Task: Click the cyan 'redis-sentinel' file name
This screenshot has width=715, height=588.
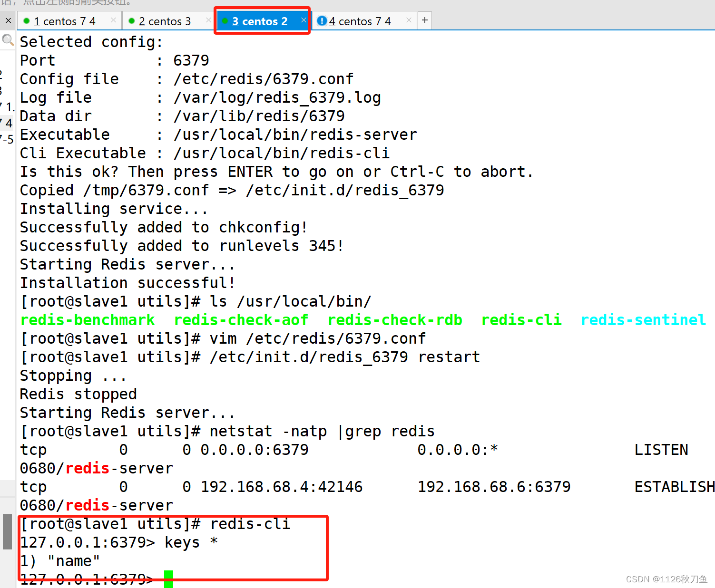Action: 643,320
